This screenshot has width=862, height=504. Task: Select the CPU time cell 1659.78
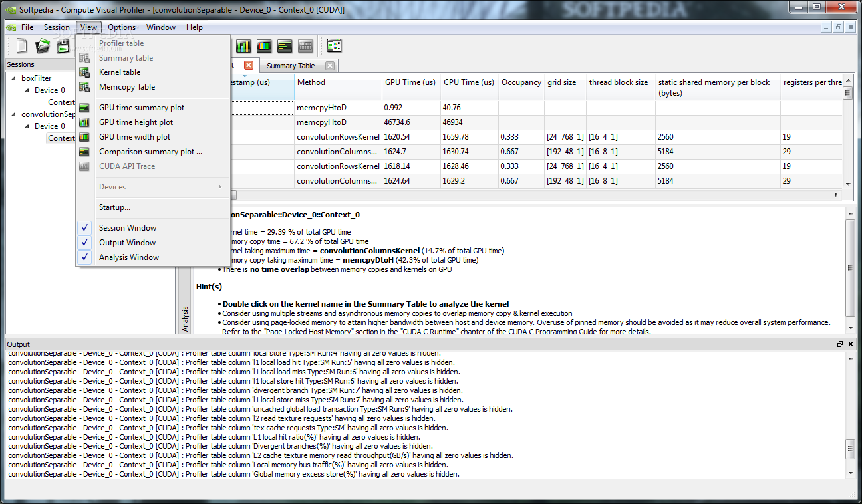(470, 137)
